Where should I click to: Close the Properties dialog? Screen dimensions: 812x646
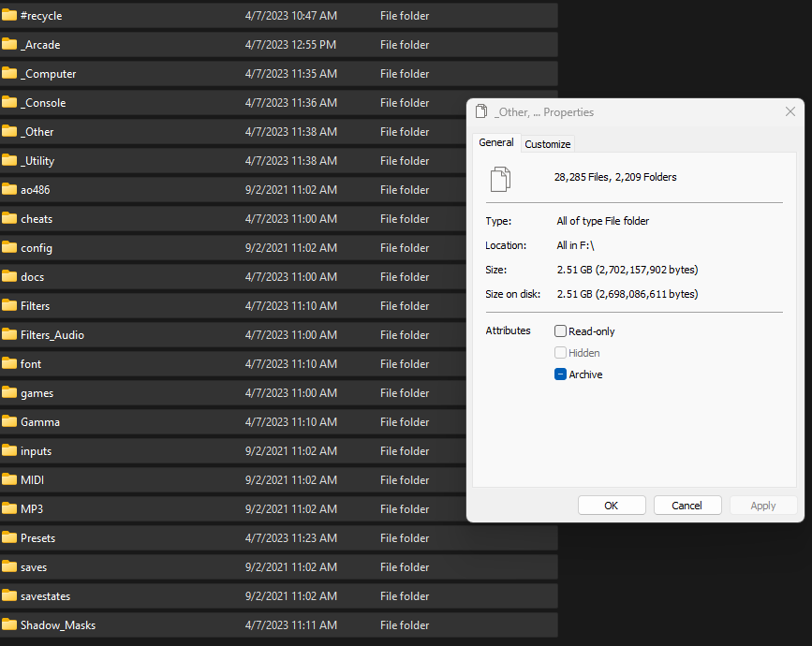point(790,111)
